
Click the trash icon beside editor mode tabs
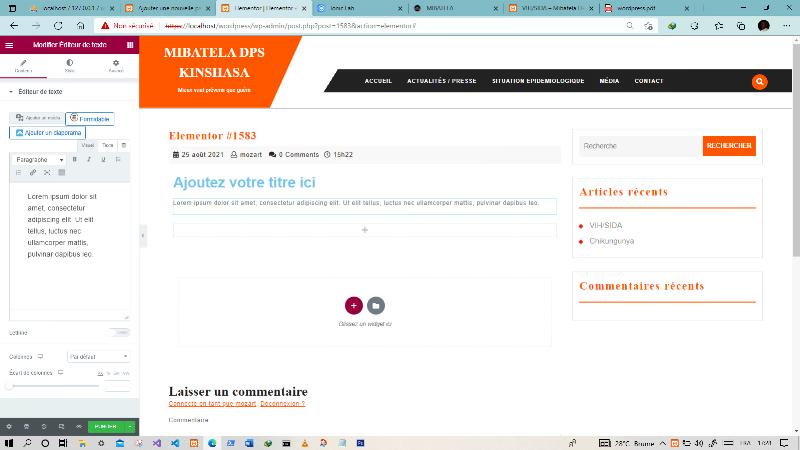pos(124,145)
